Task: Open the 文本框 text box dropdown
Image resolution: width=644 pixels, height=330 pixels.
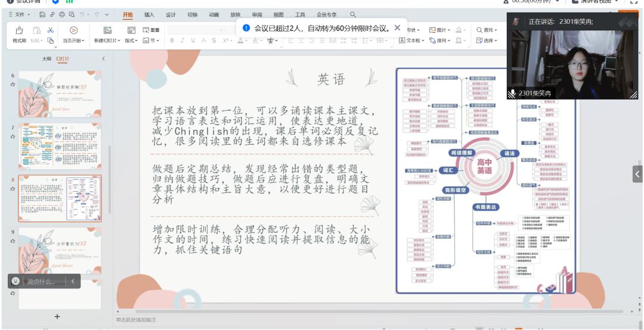Action: 411,41
